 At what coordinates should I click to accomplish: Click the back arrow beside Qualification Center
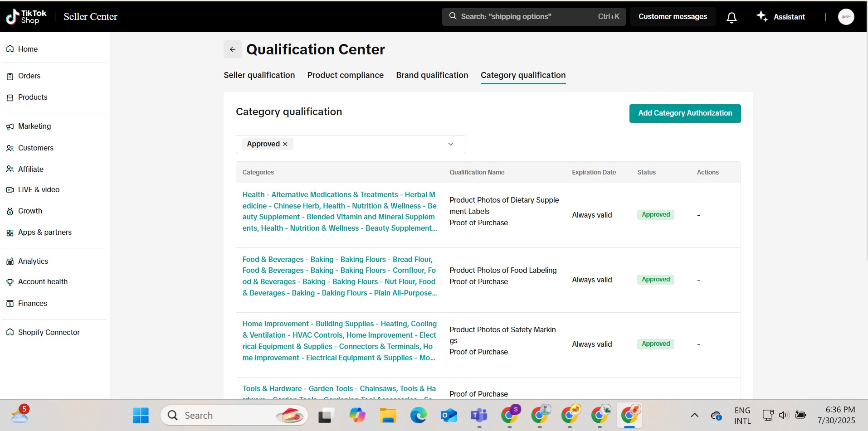pos(232,49)
